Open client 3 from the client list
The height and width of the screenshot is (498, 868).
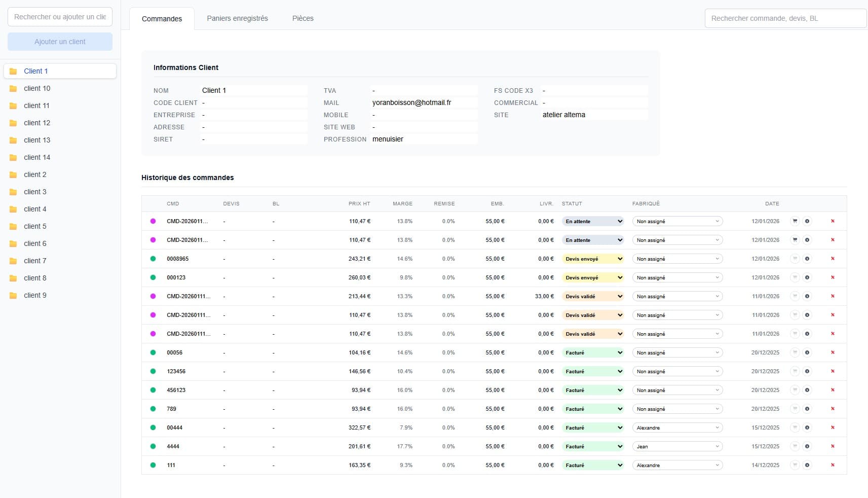(60, 192)
